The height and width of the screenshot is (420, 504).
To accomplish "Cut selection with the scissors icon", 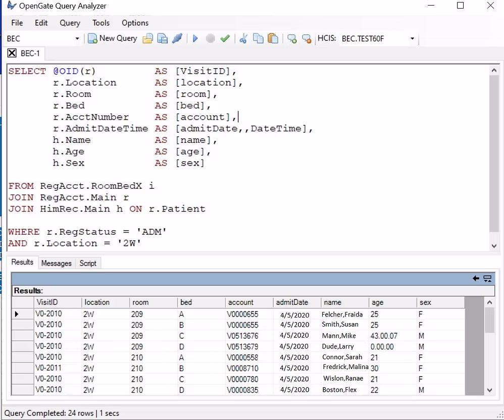I will pyautogui.click(x=243, y=38).
